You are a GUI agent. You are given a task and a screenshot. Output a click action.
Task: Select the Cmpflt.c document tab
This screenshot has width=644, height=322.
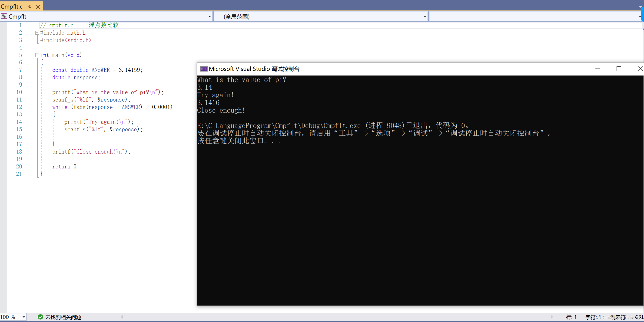(x=12, y=7)
